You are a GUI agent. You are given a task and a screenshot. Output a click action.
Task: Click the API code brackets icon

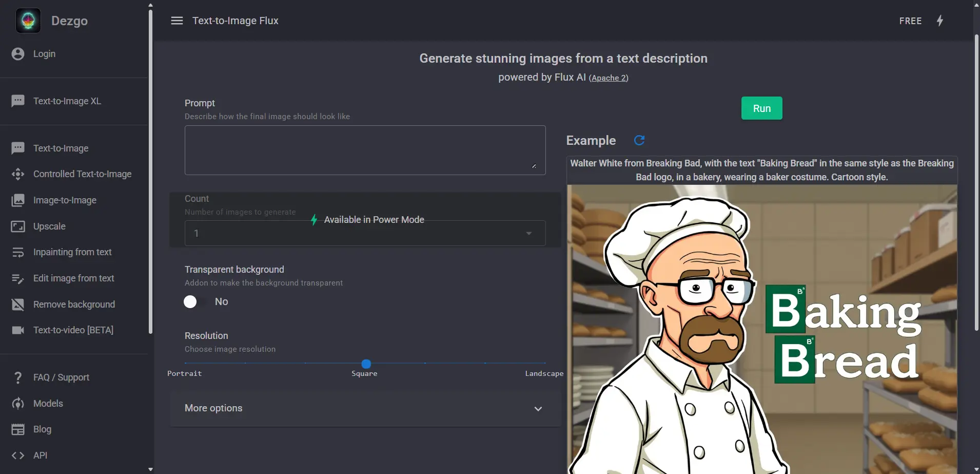click(18, 456)
